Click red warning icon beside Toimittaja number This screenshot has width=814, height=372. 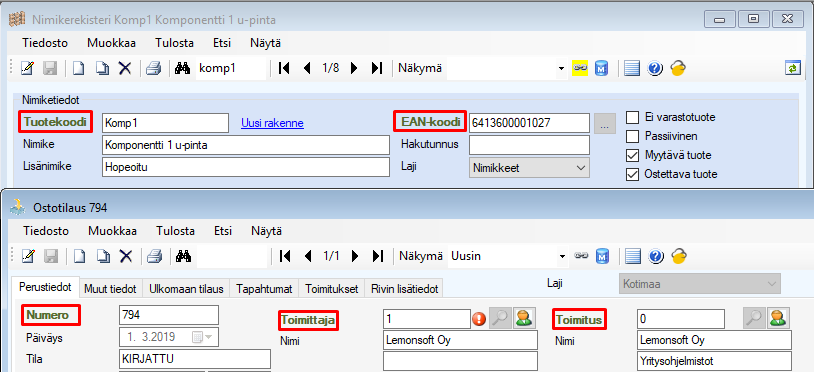point(480,319)
